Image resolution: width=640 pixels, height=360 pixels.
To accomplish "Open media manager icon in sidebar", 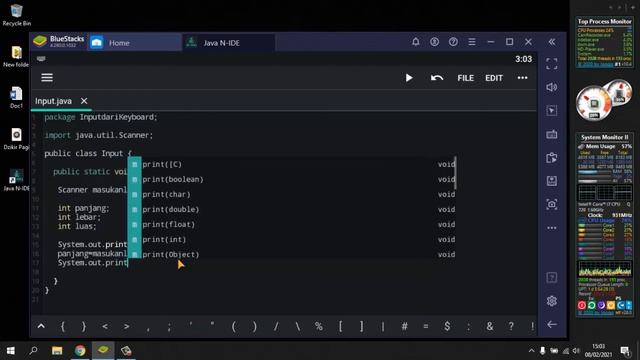I will click(552, 181).
